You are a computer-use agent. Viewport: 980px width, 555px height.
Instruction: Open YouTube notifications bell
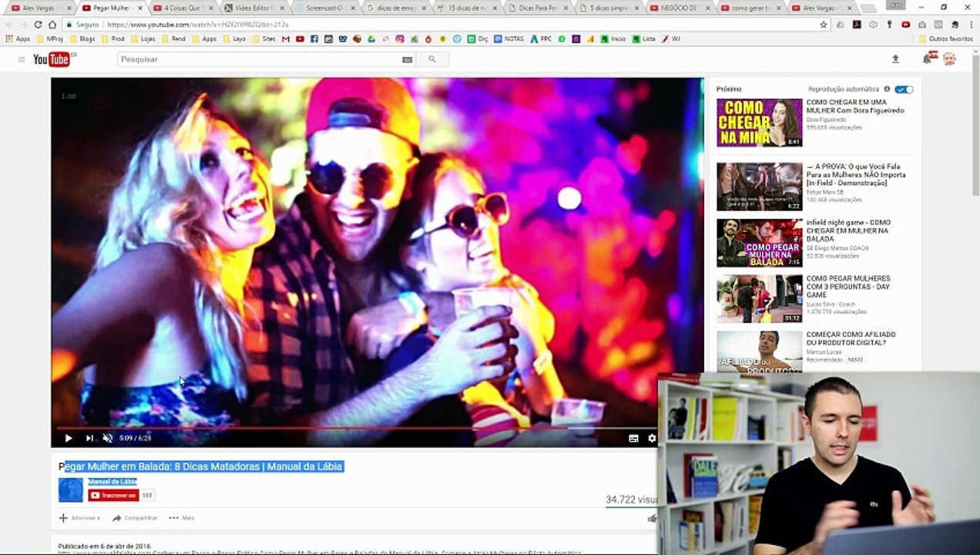[x=927, y=59]
